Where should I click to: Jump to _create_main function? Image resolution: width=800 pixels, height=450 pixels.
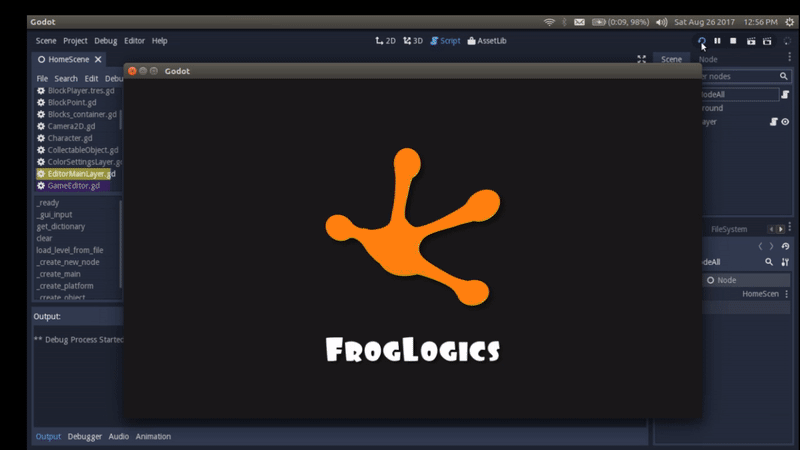coord(58,274)
